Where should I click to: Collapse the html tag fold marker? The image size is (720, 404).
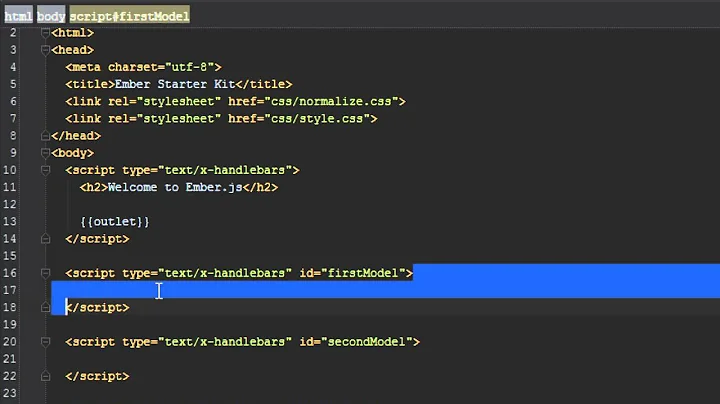pyautogui.click(x=45, y=33)
